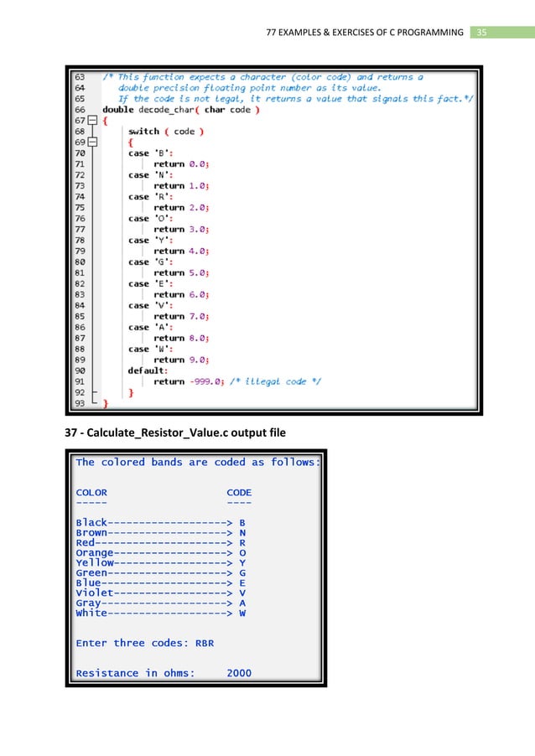This screenshot has height=756, width=535.
Task: Click 'return 0.0;' on line 71
Action: (x=181, y=164)
